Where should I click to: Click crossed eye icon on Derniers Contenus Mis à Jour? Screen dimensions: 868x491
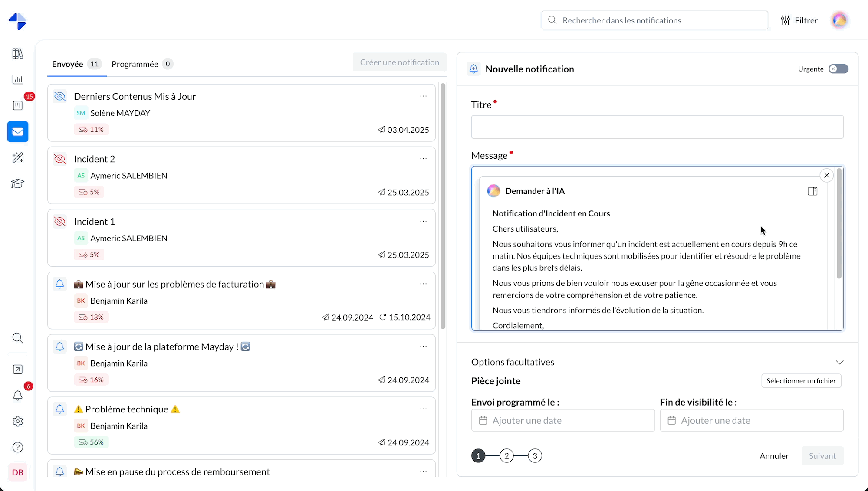click(x=60, y=96)
